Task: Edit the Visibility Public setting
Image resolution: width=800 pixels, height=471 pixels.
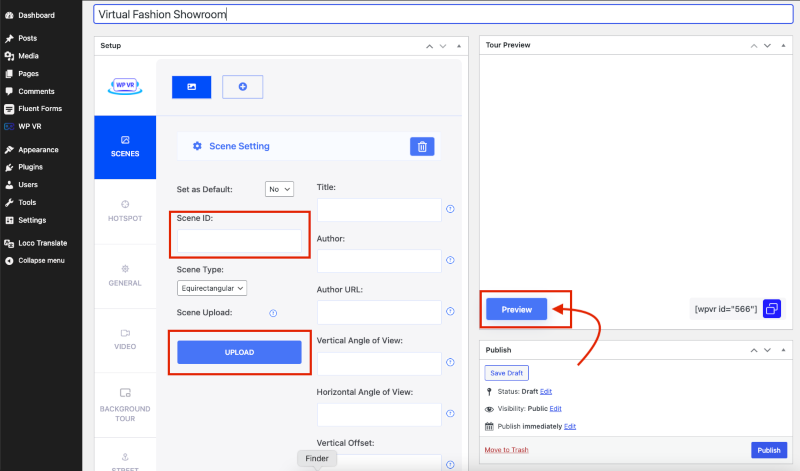Action: [555, 409]
